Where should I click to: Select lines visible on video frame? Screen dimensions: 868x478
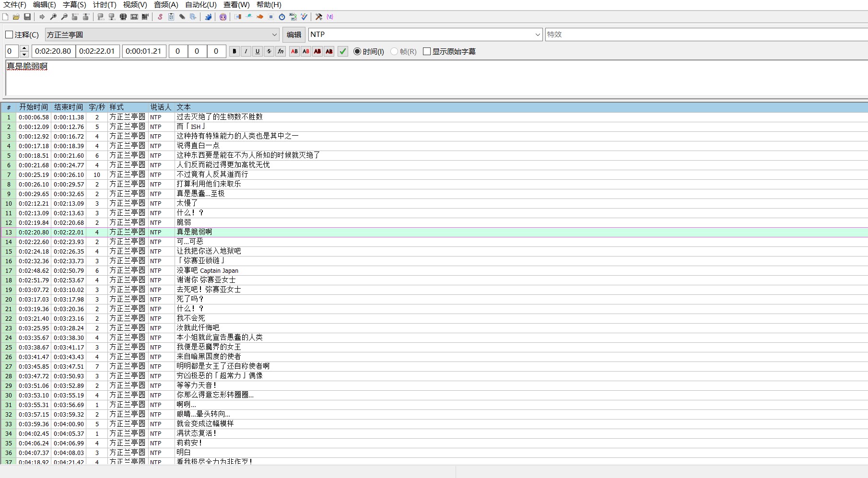click(123, 17)
